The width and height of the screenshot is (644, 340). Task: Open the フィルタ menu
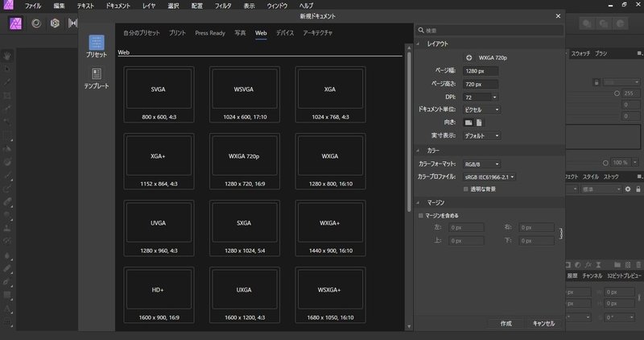click(x=223, y=6)
